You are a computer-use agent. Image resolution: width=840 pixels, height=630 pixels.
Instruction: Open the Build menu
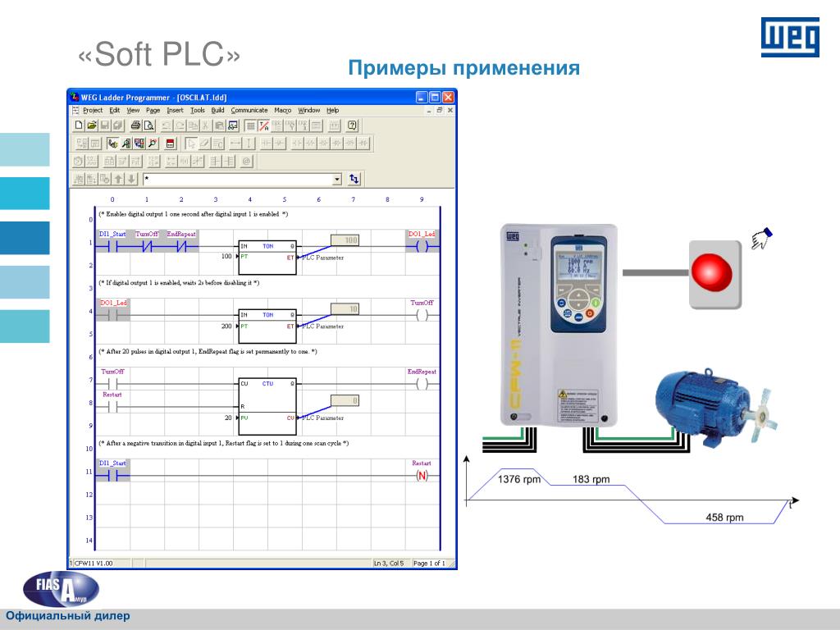217,111
